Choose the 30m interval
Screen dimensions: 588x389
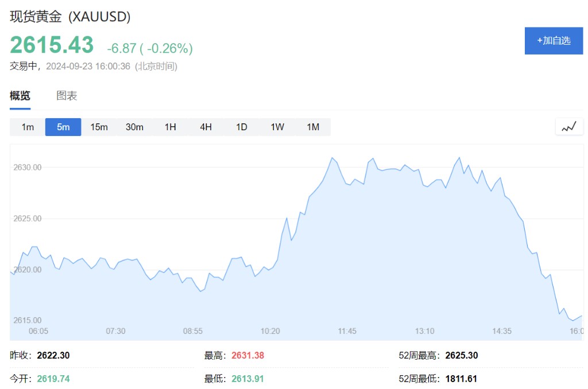[x=134, y=127]
